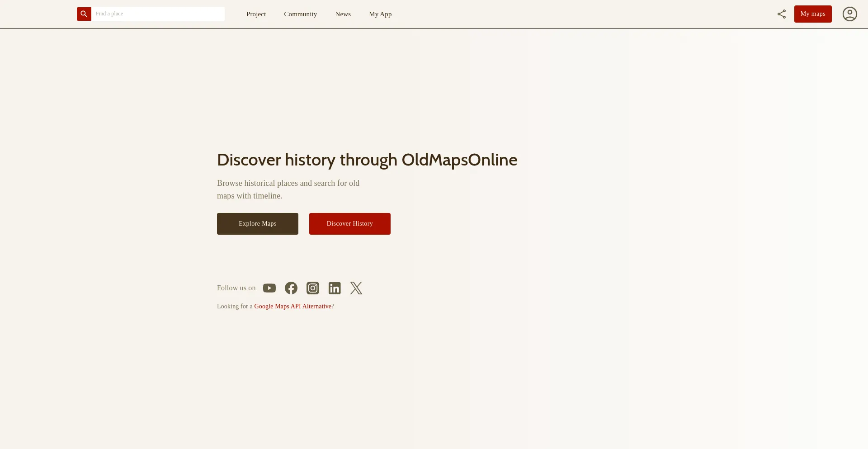The width and height of the screenshot is (868, 449).
Task: Focus the 'Find a place' search field
Action: [158, 14]
